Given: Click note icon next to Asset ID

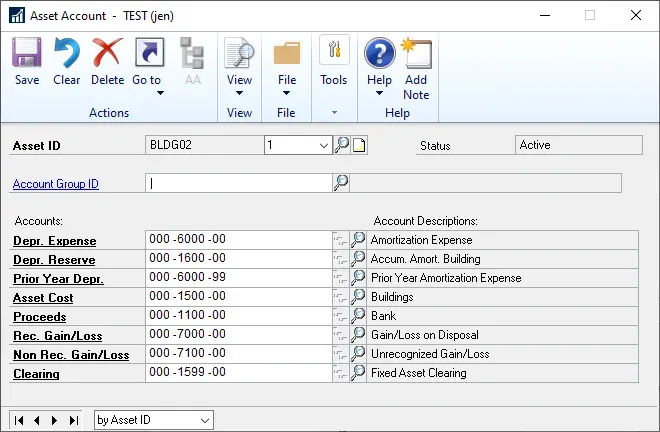Looking at the screenshot, I should point(359,145).
